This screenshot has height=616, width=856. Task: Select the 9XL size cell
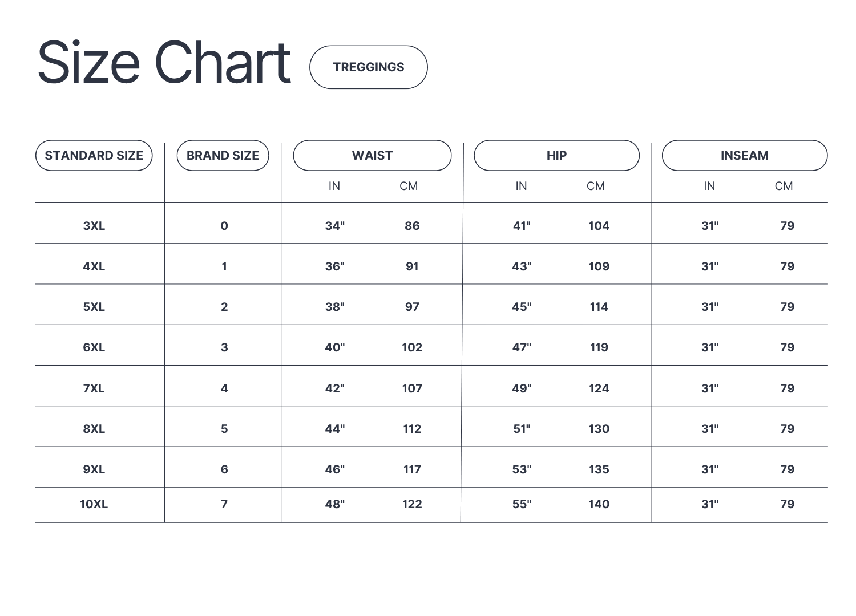[94, 469]
